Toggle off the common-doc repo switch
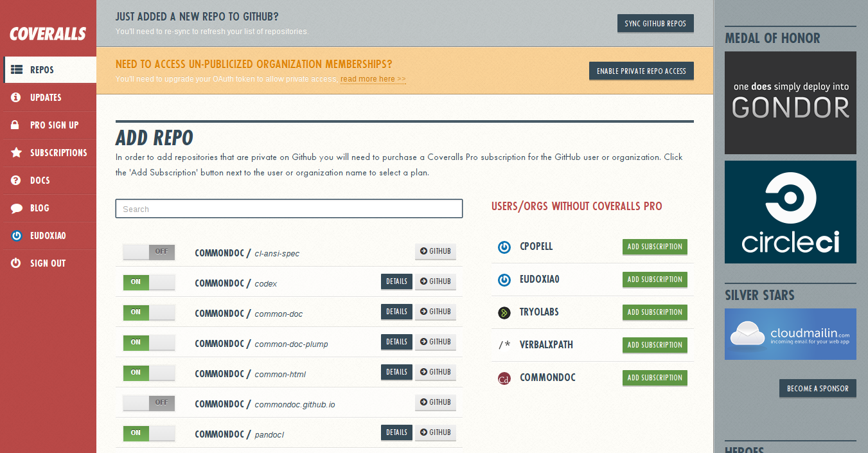Image resolution: width=868 pixels, height=453 pixels. tap(149, 312)
